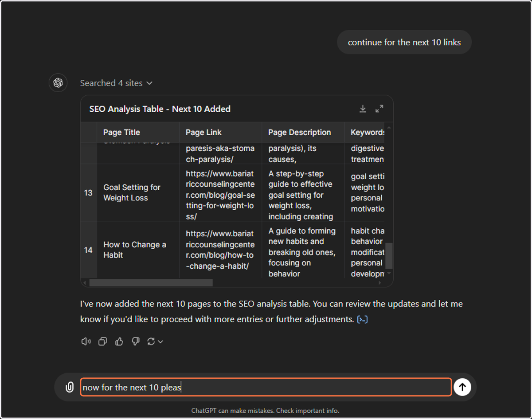Click the table scroll-down arrow
The image size is (532, 419).
click(x=389, y=274)
